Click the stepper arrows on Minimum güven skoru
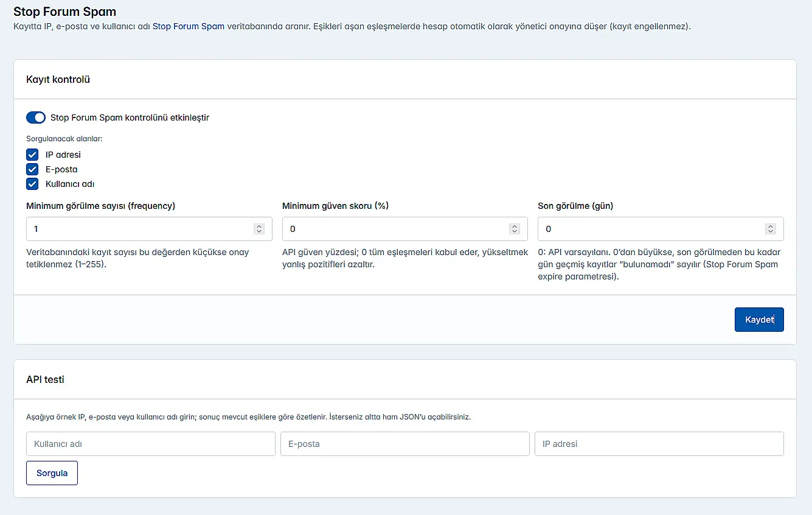Image resolution: width=812 pixels, height=515 pixels. pyautogui.click(x=515, y=229)
